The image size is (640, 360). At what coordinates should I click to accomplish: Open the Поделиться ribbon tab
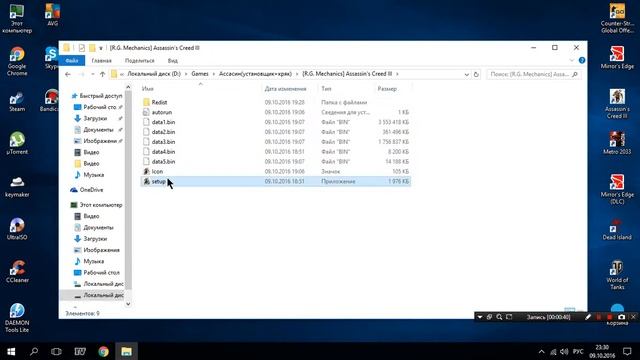click(140, 60)
